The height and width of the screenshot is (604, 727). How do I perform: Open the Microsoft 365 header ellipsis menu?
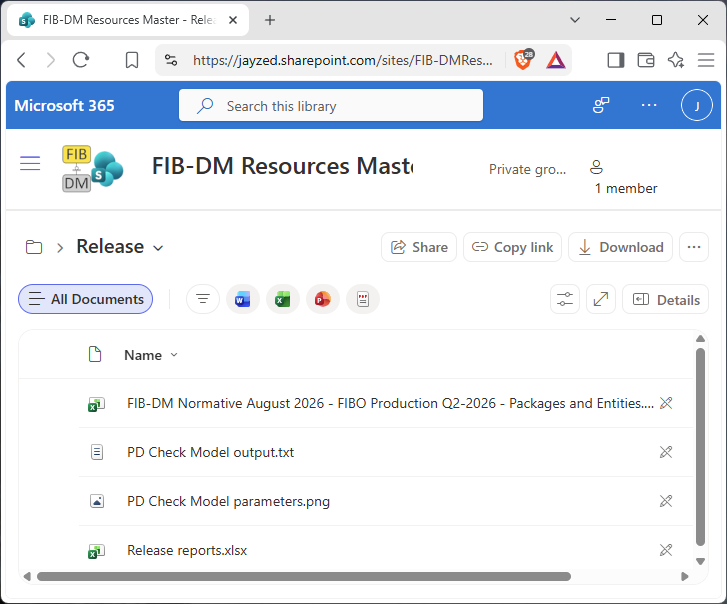(649, 105)
